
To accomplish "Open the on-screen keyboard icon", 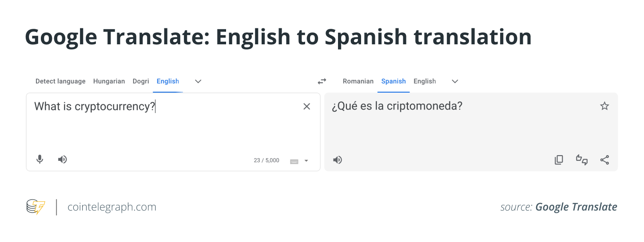I will [294, 161].
